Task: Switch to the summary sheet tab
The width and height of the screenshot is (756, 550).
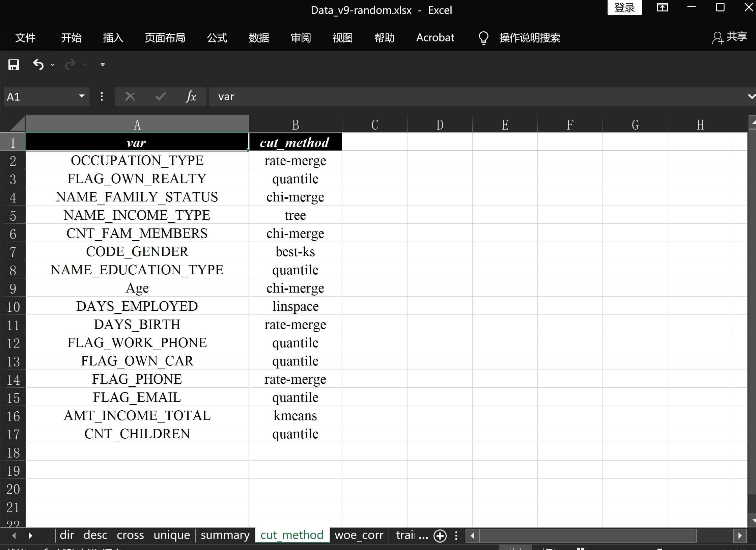Action: [225, 535]
